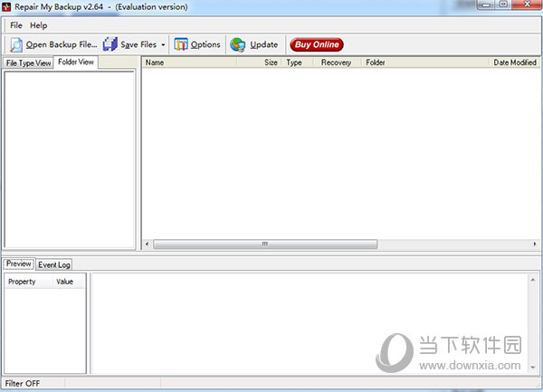
Task: Maximize the Repair My Backup window
Action: click(x=503, y=5)
